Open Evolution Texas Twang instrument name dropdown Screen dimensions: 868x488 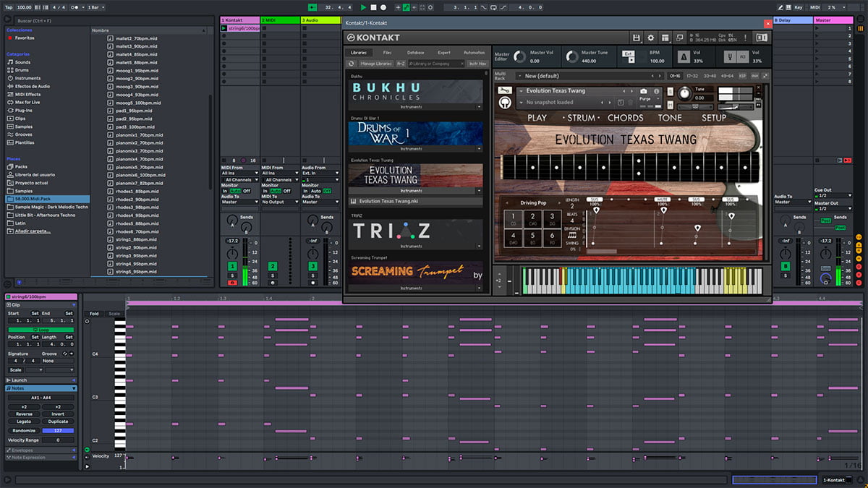coord(521,91)
